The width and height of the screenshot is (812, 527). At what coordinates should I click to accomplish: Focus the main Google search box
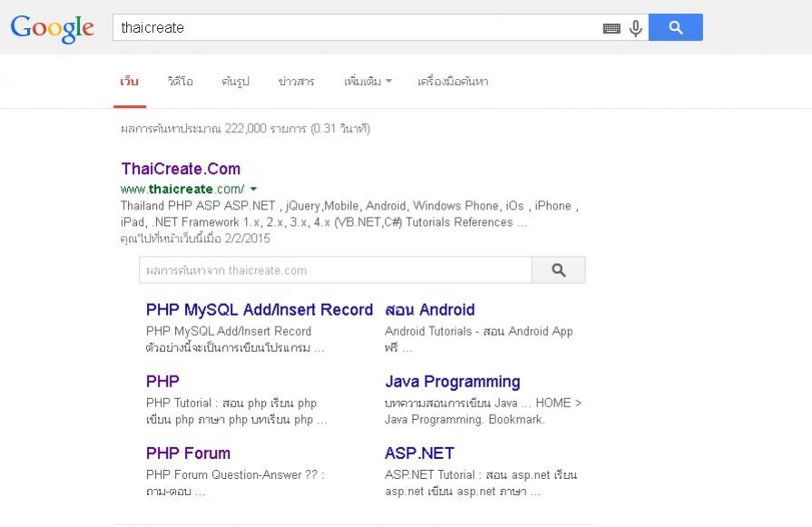357,27
